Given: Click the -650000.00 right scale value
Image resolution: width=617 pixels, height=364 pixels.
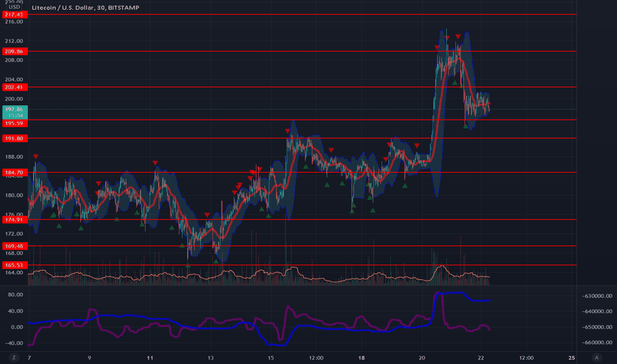Looking at the screenshot, I should [x=597, y=327].
